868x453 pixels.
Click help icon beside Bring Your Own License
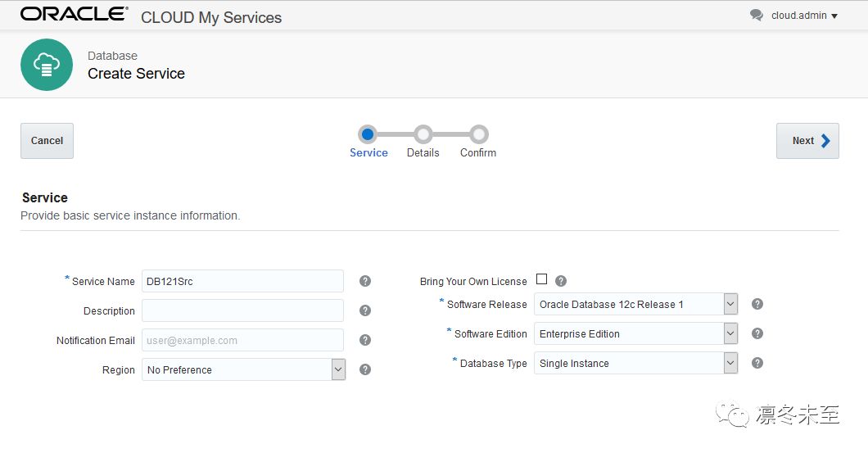tap(561, 281)
